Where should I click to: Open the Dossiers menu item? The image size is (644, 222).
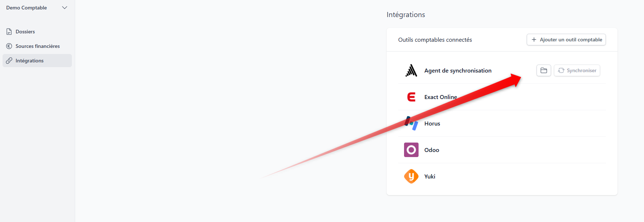25,32
